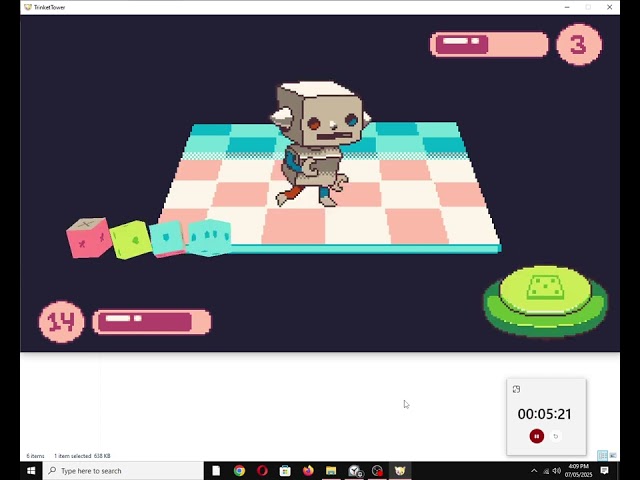The height and width of the screenshot is (480, 640).
Task: Click the recorder compact-view icon above the timer
Action: click(x=516, y=389)
